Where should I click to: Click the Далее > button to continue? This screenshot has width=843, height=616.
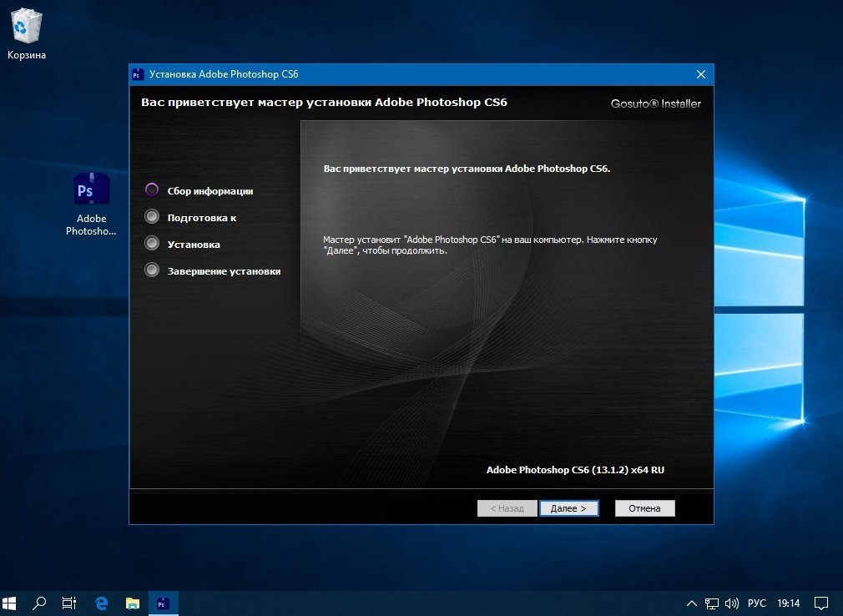[x=568, y=508]
